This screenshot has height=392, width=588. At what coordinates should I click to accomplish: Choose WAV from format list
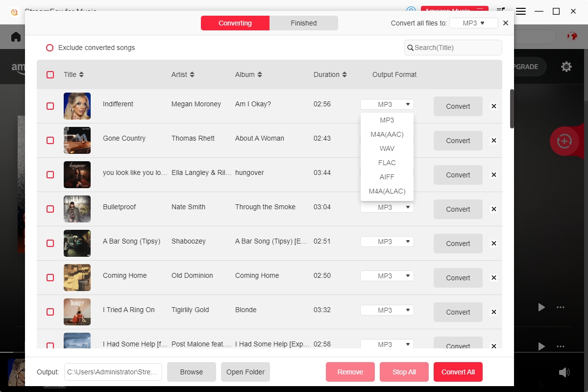(x=387, y=148)
